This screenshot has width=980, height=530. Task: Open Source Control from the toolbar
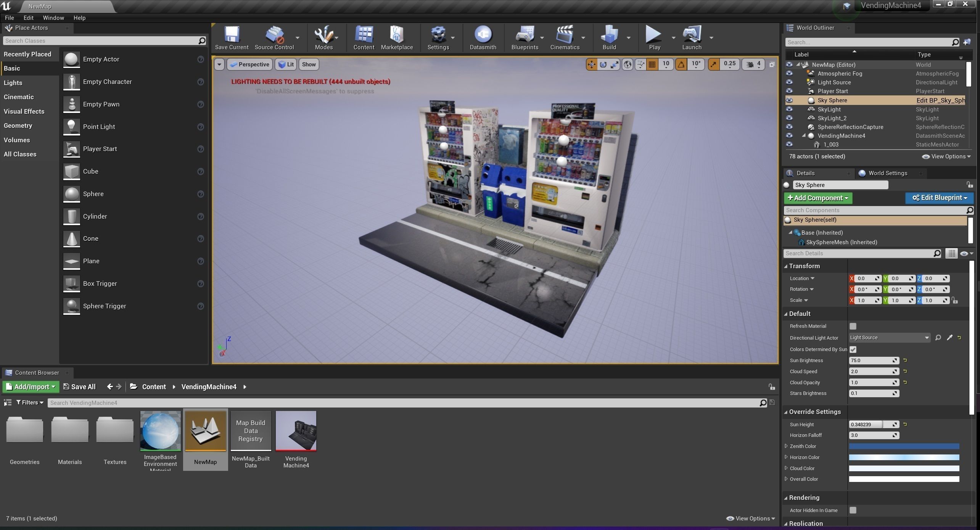274,38
